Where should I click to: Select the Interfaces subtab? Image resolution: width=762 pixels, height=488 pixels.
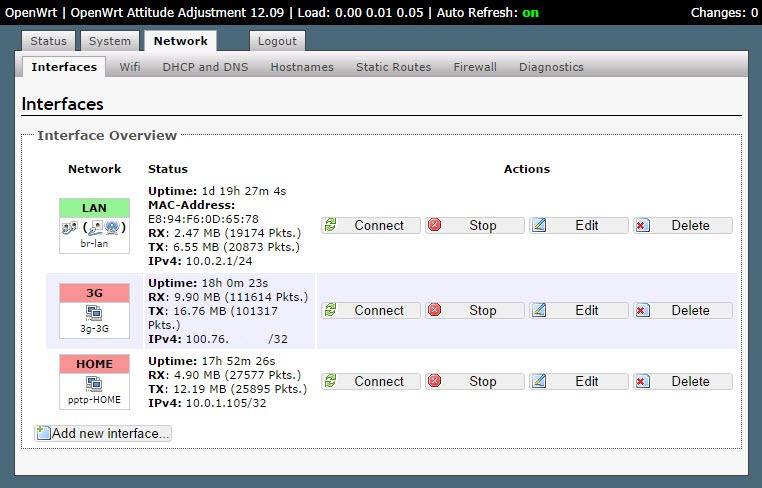[x=64, y=67]
